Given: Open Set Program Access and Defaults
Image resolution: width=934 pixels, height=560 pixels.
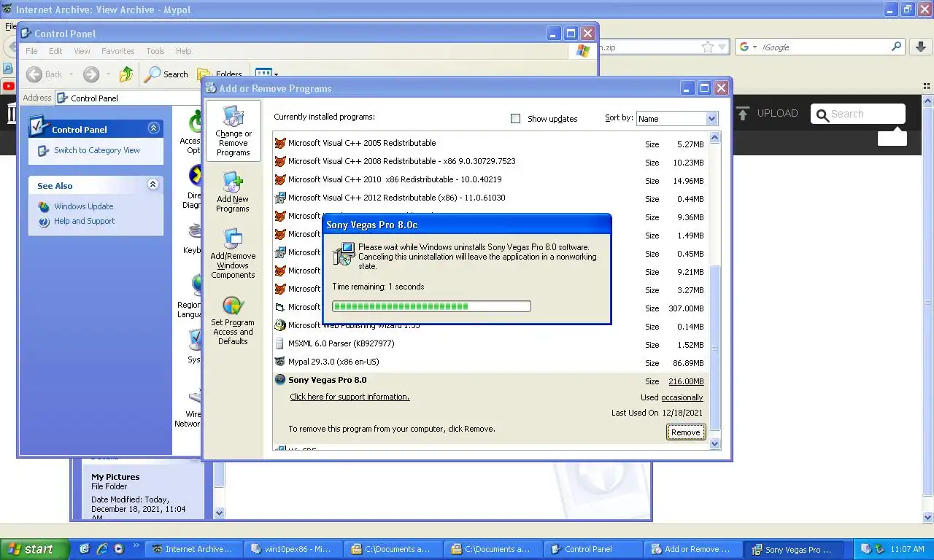Looking at the screenshot, I should 233,319.
